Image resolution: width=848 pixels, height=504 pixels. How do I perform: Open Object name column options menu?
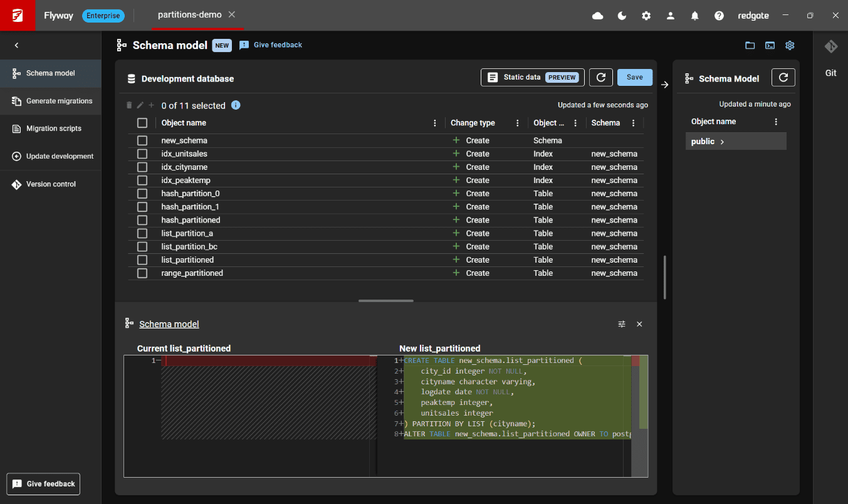(435, 123)
